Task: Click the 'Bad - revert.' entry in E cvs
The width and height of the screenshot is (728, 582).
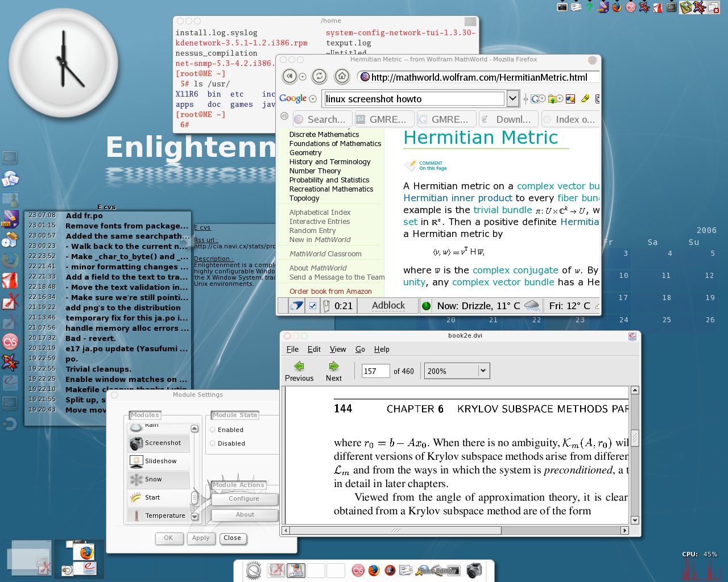Action: click(90, 338)
